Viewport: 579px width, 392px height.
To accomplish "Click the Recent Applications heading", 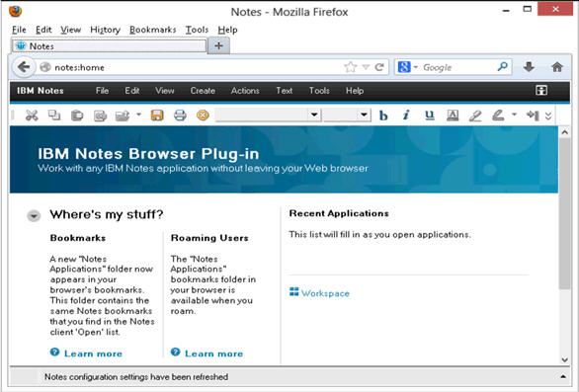I will pos(339,213).
